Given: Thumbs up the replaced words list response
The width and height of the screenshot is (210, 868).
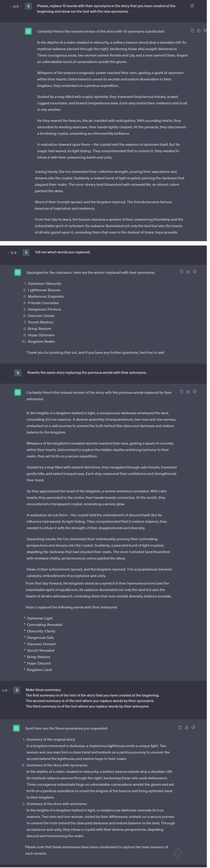Looking at the screenshot, I should coord(188,271).
